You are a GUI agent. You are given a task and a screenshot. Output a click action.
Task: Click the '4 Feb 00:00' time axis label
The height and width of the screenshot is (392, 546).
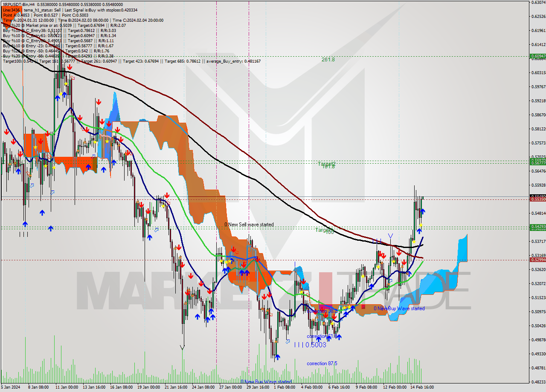[311, 387]
